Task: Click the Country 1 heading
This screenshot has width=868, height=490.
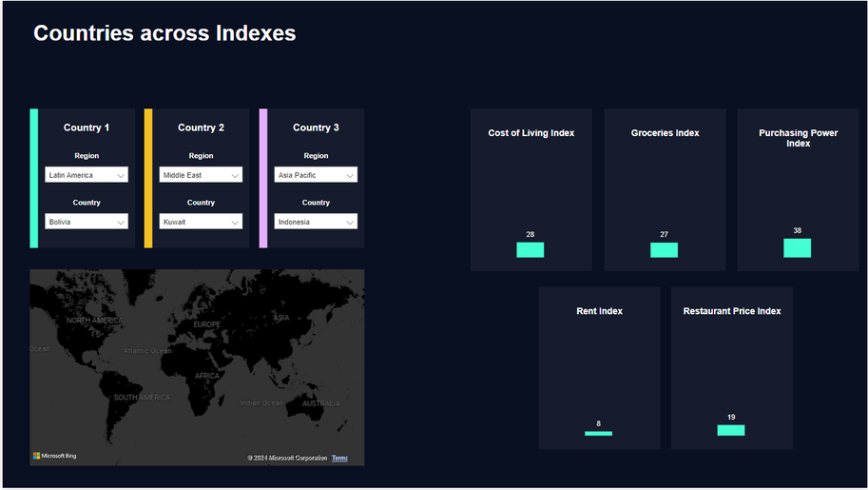Action: tap(87, 127)
